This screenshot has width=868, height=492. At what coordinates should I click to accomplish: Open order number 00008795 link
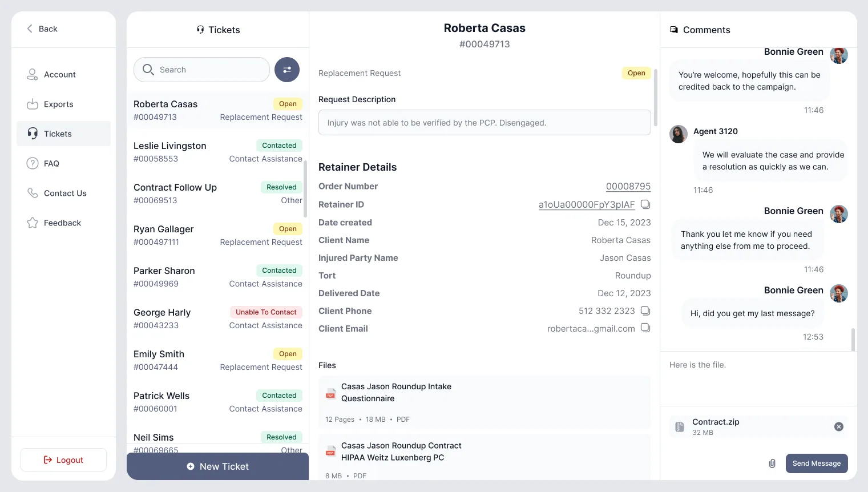point(628,186)
